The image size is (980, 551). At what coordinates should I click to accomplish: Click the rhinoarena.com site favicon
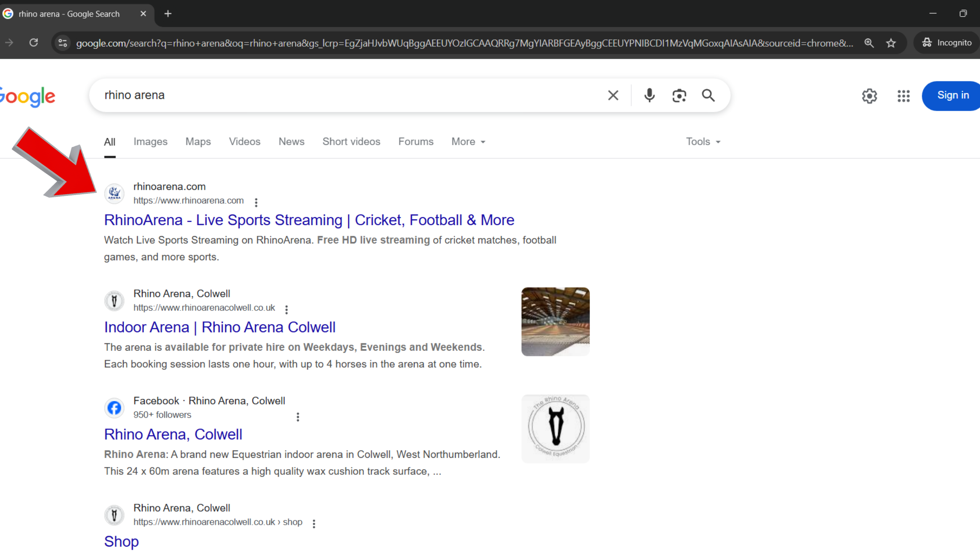coord(114,193)
